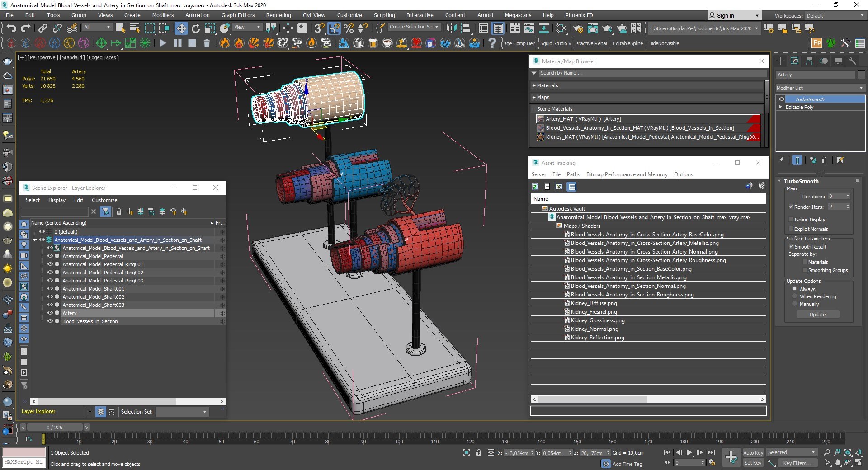Image resolution: width=868 pixels, height=470 pixels.
Task: Click the Artery object color swatch
Action: click(861, 75)
